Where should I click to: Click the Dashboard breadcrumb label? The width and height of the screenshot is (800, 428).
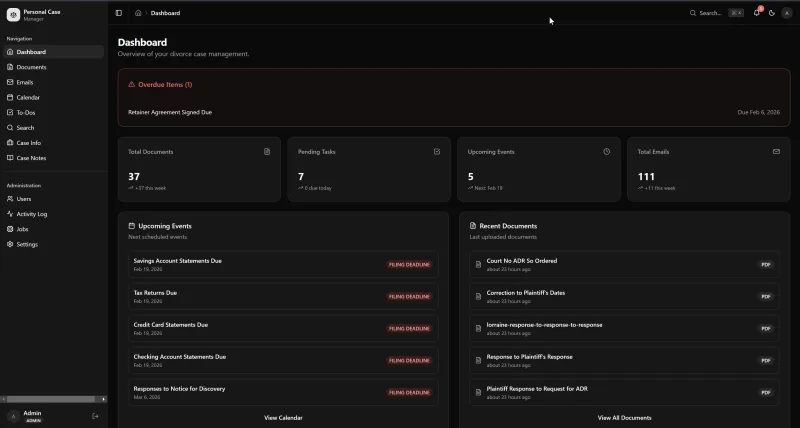pyautogui.click(x=165, y=13)
